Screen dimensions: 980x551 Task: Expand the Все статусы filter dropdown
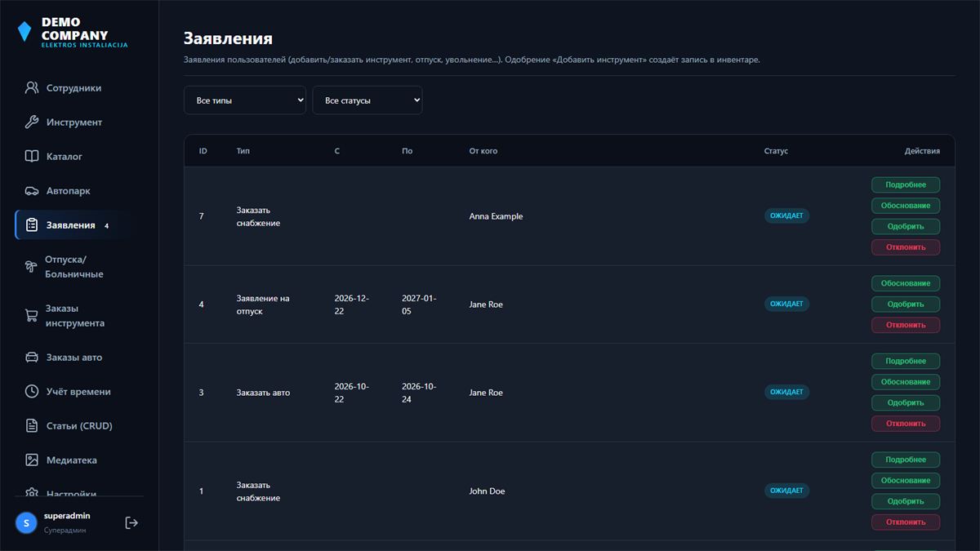[x=367, y=100]
